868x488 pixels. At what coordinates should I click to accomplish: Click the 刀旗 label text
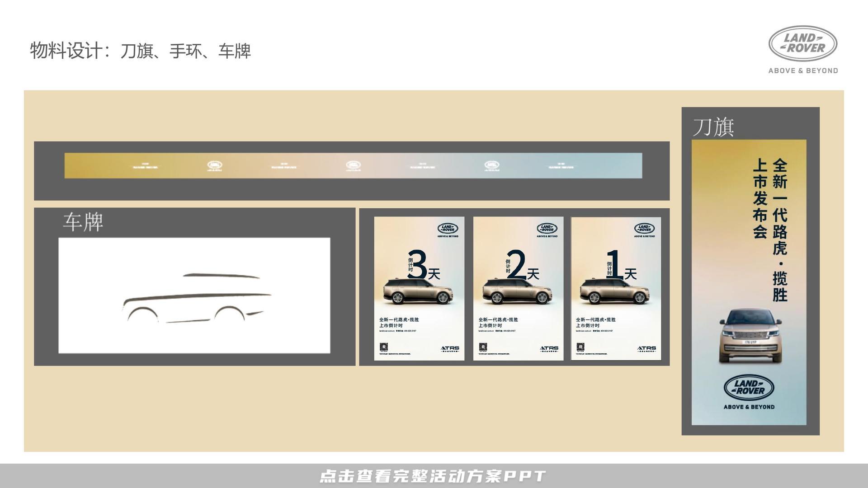tap(713, 127)
